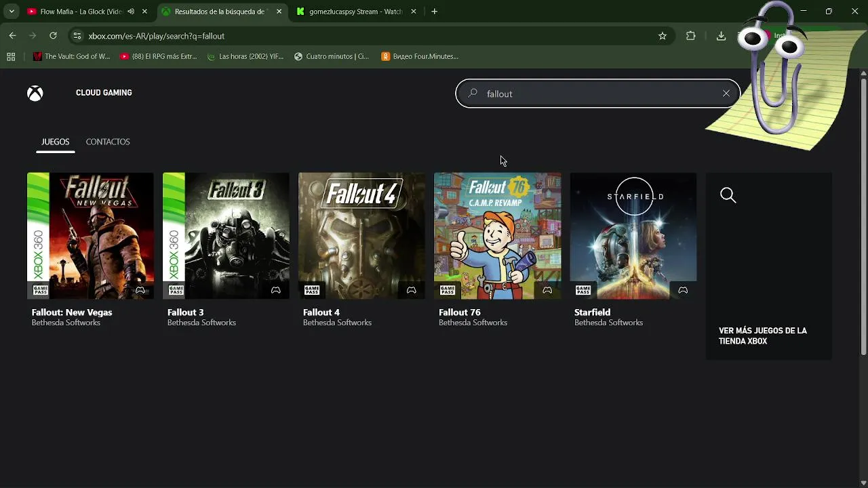Open Cuatro minutos bookmark

point(332,57)
